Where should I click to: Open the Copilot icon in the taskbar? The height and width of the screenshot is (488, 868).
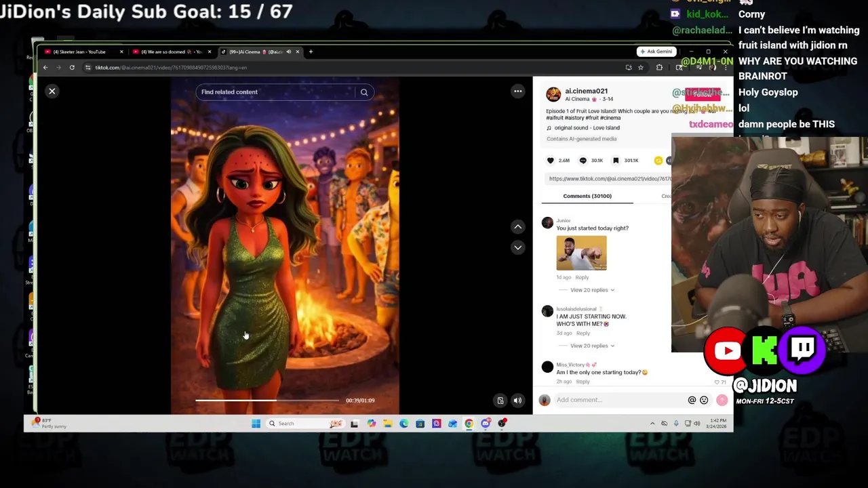pos(371,424)
